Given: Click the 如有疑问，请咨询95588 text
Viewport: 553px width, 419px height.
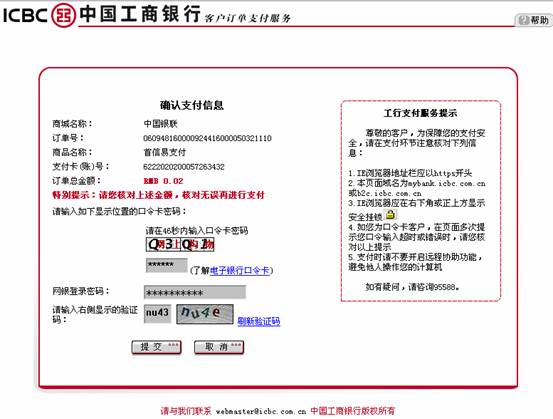Looking at the screenshot, I should [412, 287].
